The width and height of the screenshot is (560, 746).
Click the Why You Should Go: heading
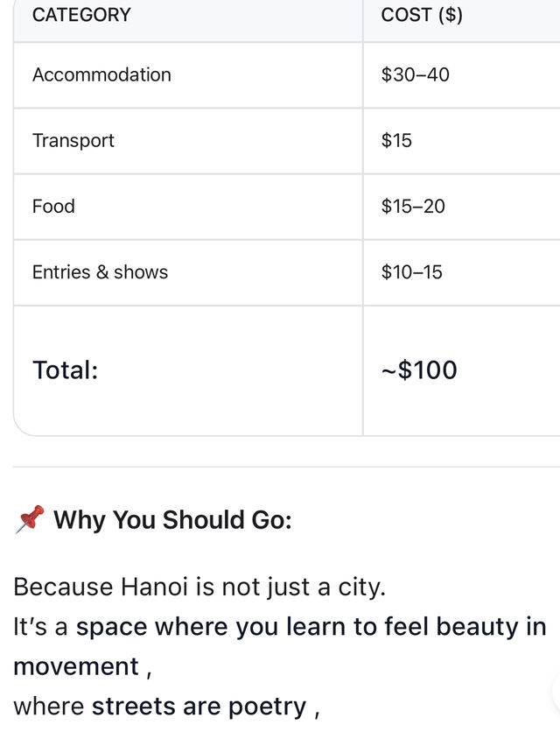pyautogui.click(x=172, y=519)
